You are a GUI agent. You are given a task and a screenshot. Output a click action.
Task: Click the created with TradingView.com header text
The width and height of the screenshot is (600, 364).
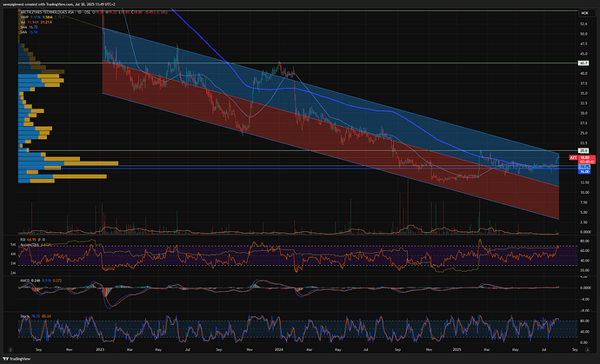pyautogui.click(x=50, y=4)
